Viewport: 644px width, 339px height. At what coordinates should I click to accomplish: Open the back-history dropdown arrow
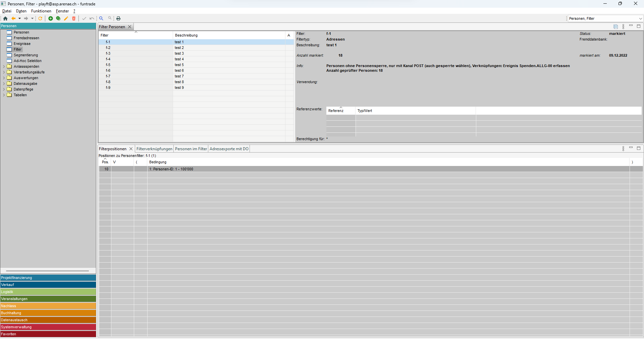pos(19,18)
